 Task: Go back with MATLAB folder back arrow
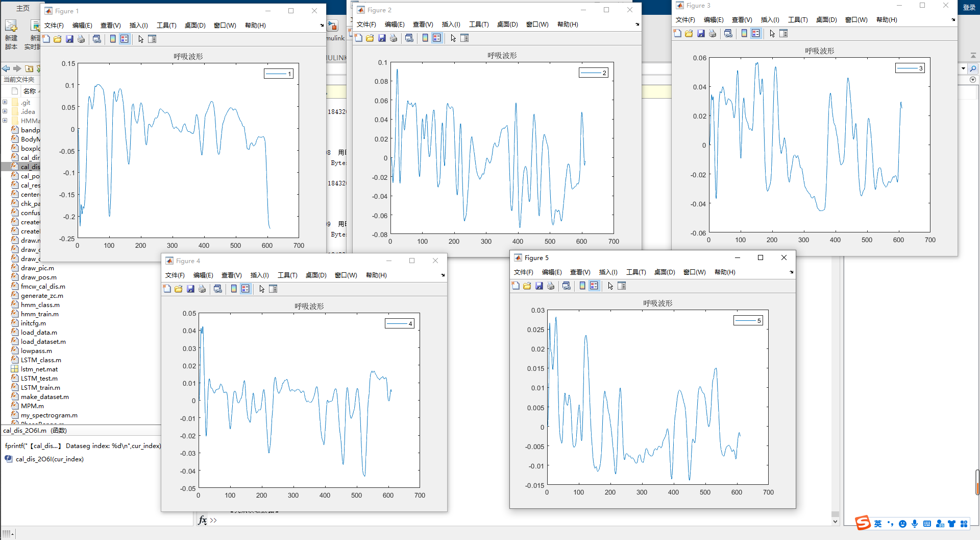click(x=6, y=68)
